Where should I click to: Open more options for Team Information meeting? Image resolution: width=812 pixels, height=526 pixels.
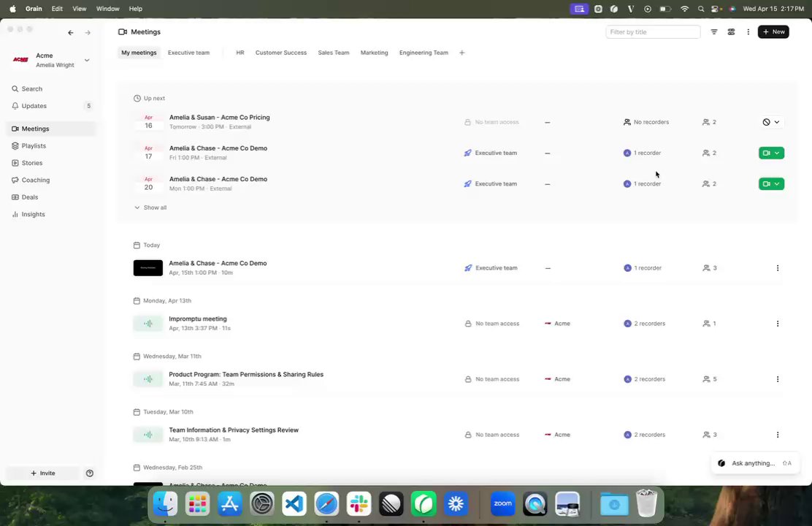pyautogui.click(x=777, y=435)
